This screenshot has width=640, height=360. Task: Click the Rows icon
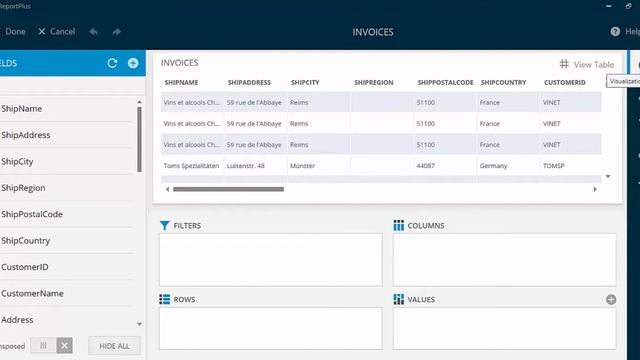pos(164,299)
